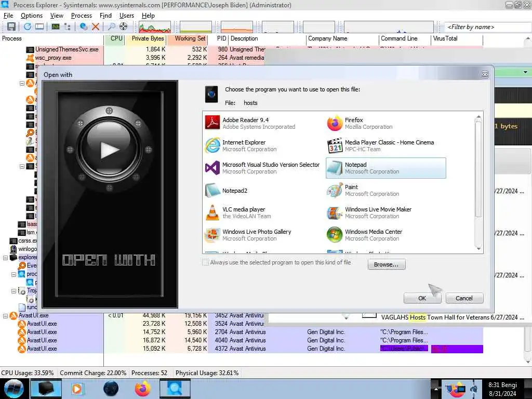The height and width of the screenshot is (399, 532).
Task: Click the Browse... button
Action: pos(387,264)
